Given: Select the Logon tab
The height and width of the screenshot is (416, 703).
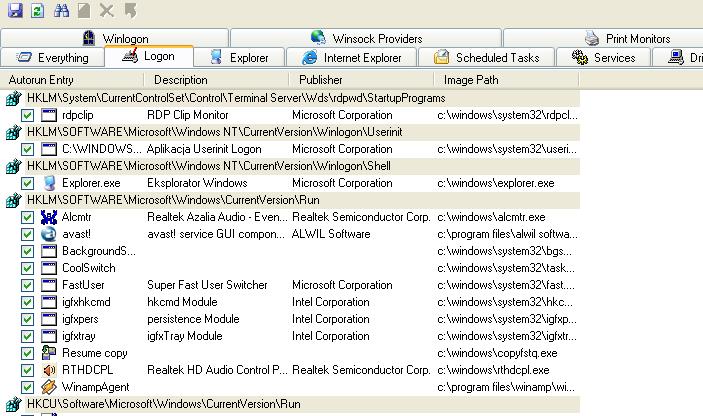Looking at the screenshot, I should click(149, 56).
